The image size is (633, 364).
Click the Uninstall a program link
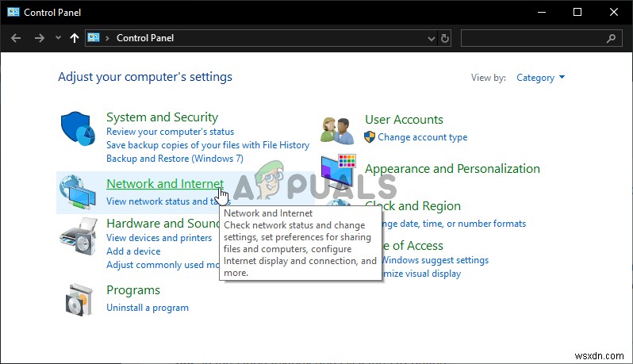[148, 308]
